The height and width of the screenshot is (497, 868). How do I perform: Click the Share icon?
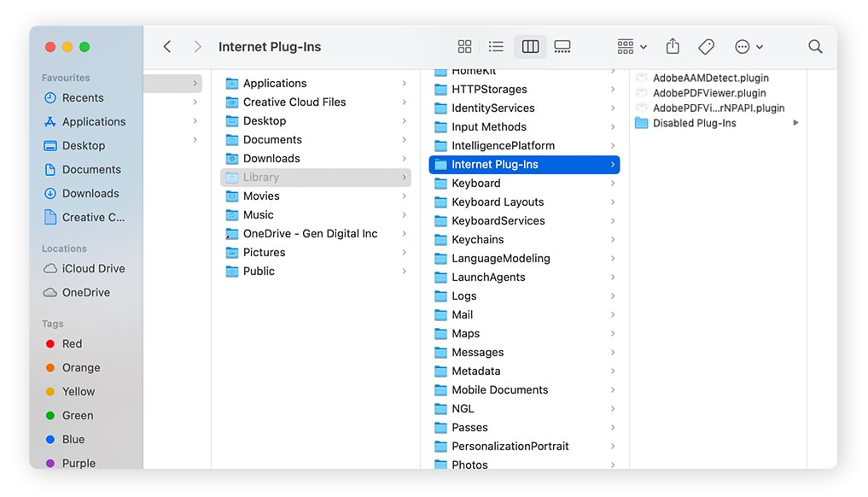click(x=673, y=46)
